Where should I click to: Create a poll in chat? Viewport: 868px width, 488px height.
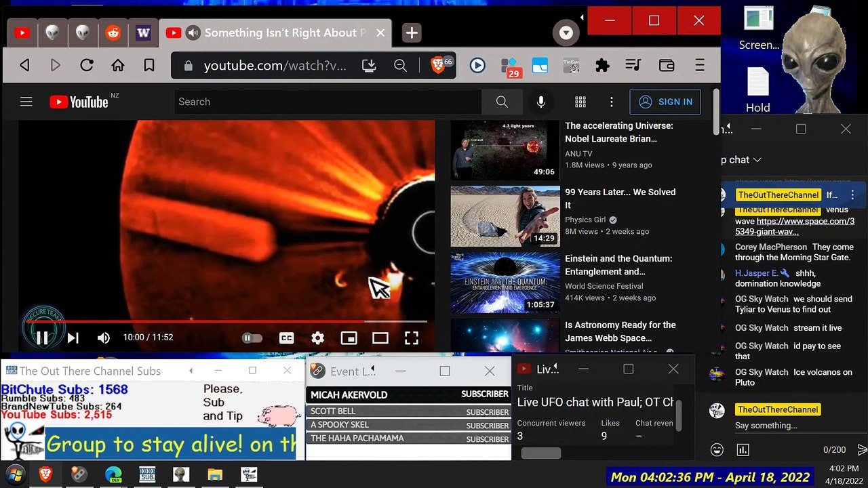click(743, 450)
